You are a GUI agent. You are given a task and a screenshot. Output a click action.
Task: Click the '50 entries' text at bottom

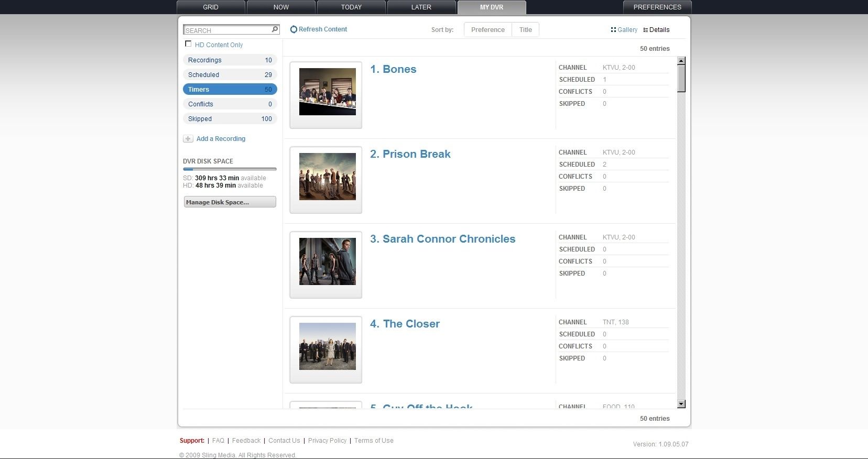(x=655, y=419)
